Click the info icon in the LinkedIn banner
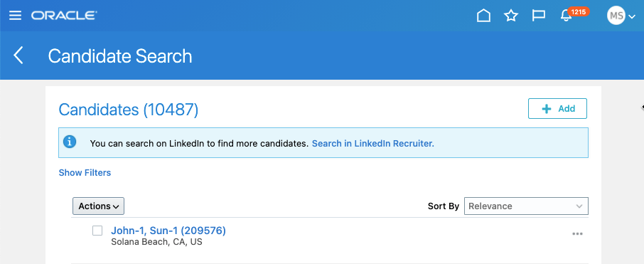The height and width of the screenshot is (264, 644). coord(70,142)
